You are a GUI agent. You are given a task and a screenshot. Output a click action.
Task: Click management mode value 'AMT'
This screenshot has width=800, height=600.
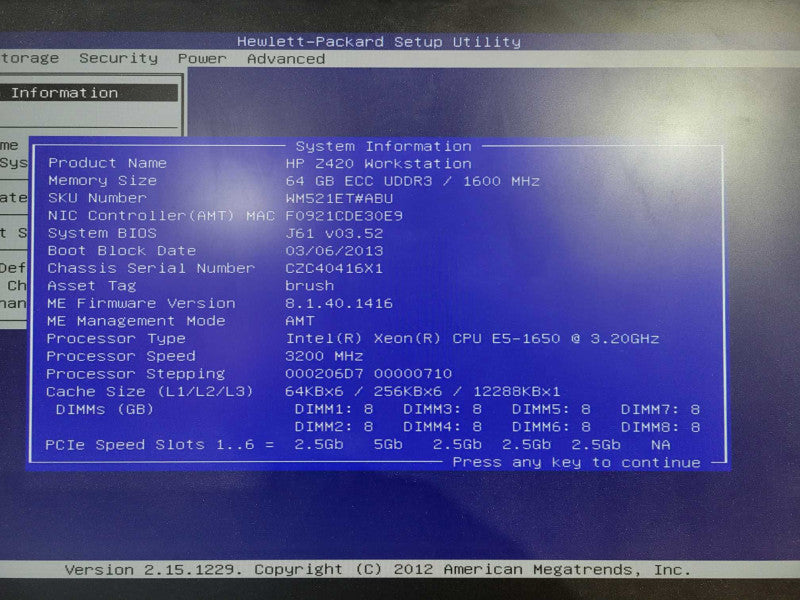point(300,321)
